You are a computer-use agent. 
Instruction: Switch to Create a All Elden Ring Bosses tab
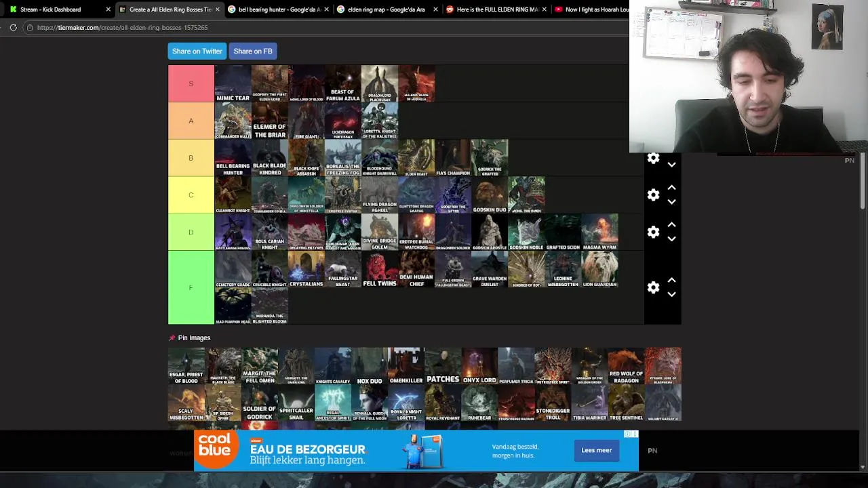pos(170,9)
